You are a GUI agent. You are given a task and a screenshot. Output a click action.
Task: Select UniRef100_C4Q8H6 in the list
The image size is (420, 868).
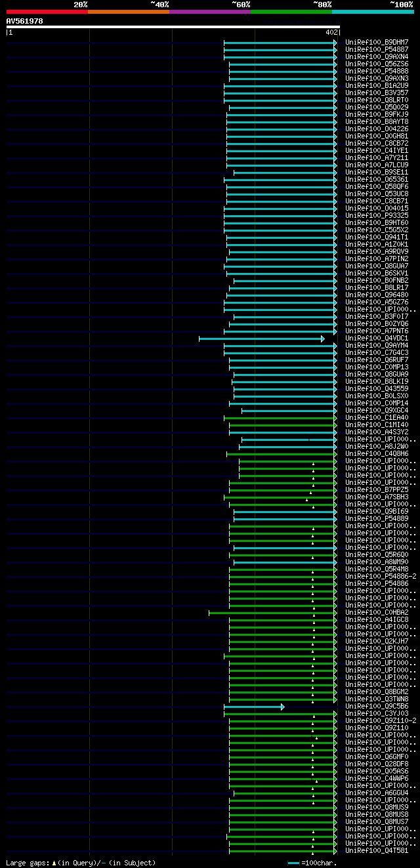[377, 453]
